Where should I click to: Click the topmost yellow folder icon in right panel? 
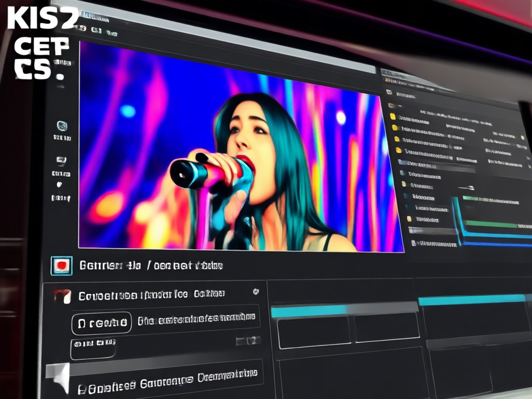point(393,117)
